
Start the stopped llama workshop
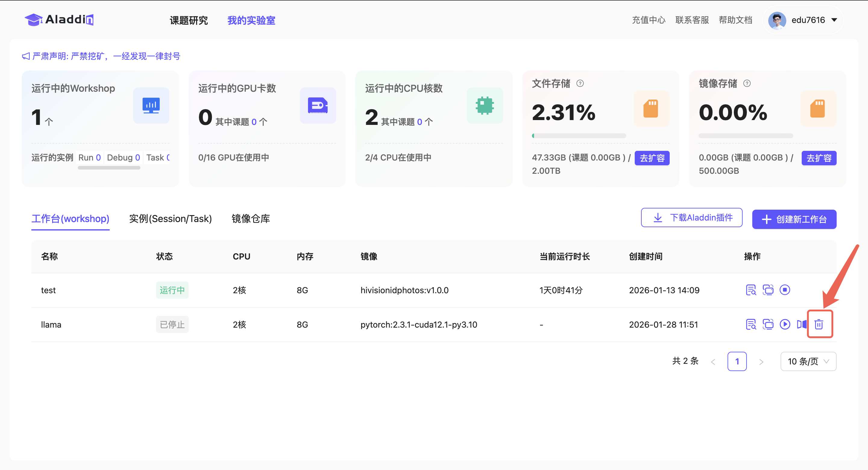[785, 324]
